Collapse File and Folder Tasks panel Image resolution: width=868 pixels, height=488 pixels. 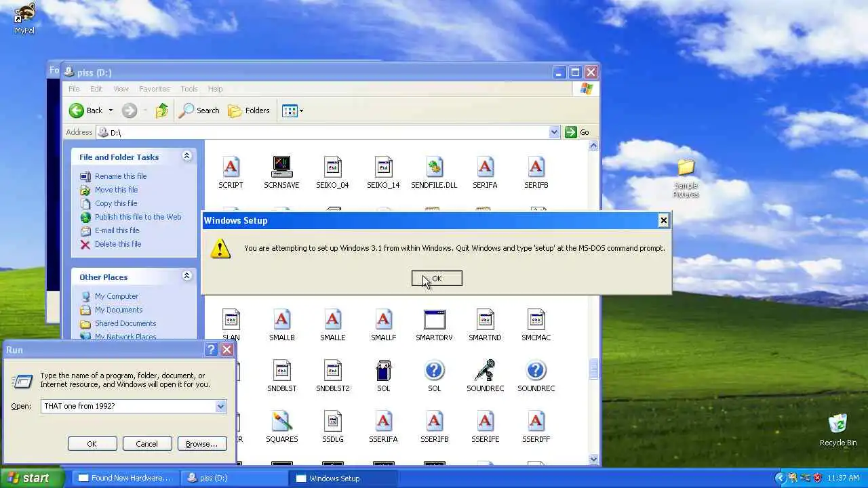click(x=186, y=157)
